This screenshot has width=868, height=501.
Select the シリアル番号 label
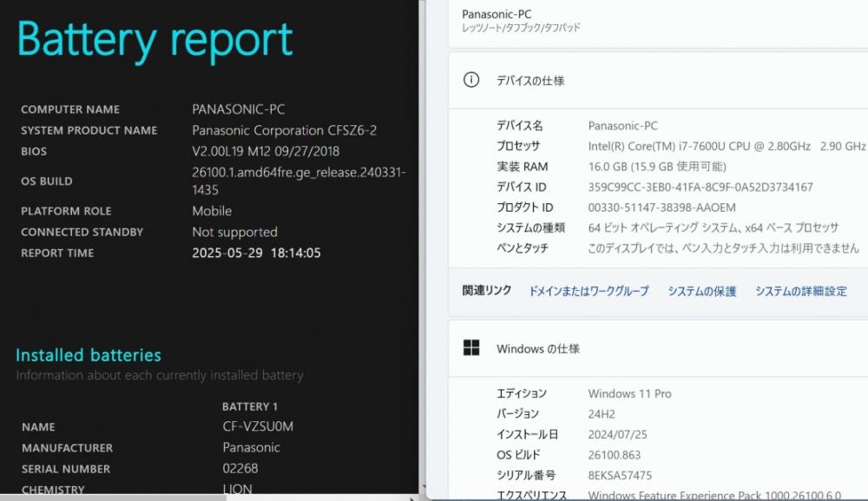(526, 476)
